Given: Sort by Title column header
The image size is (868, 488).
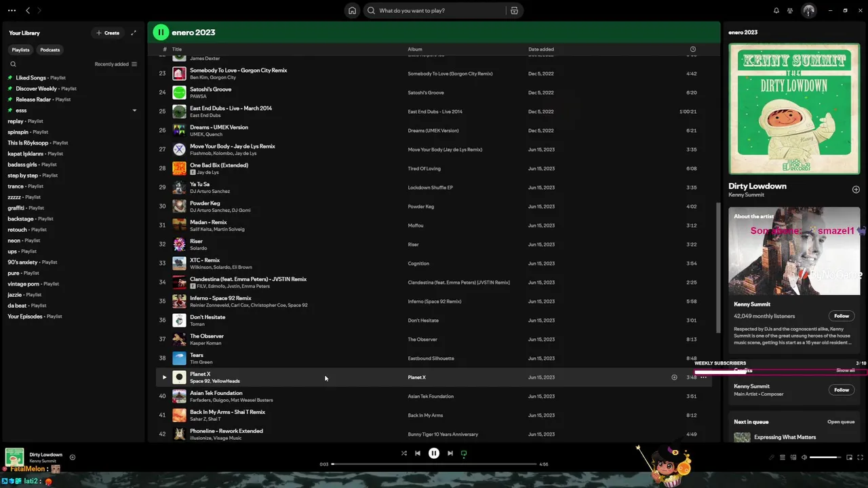Looking at the screenshot, I should (177, 49).
